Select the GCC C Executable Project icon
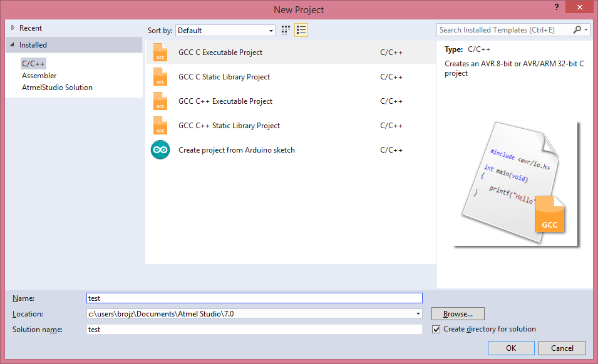The image size is (598, 364). 160,52
